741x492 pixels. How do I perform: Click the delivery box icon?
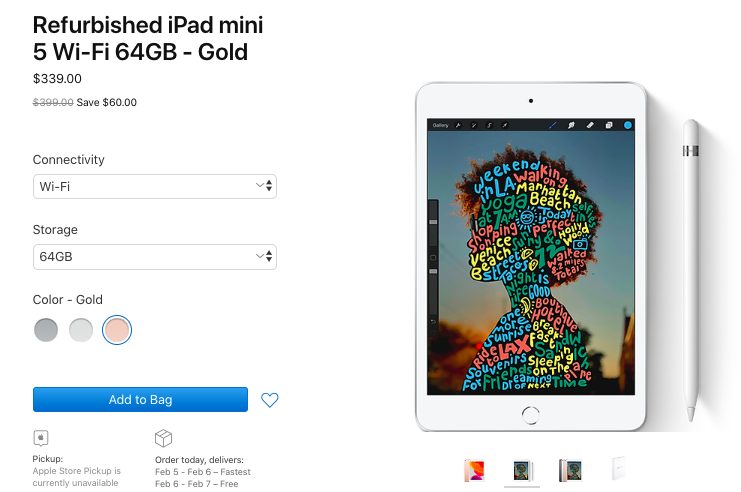[x=164, y=438]
